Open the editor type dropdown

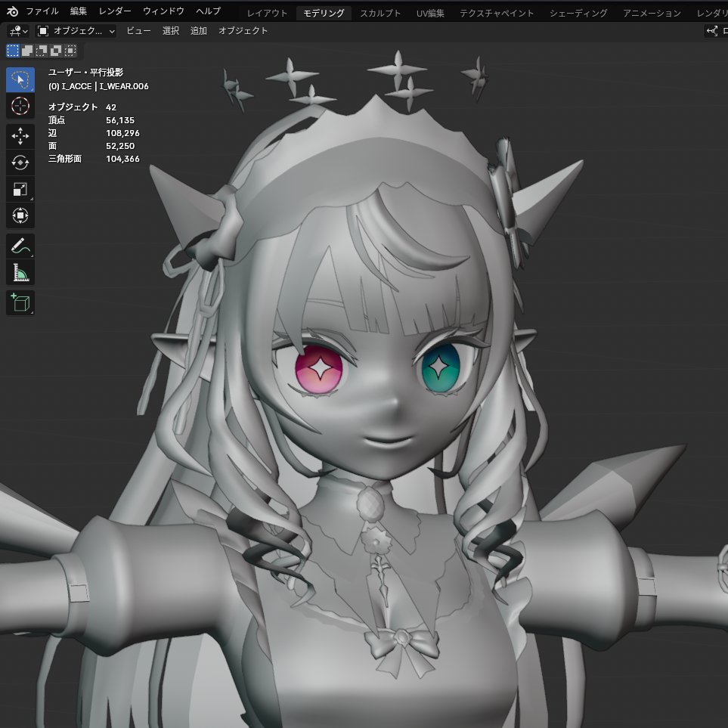[x=19, y=31]
